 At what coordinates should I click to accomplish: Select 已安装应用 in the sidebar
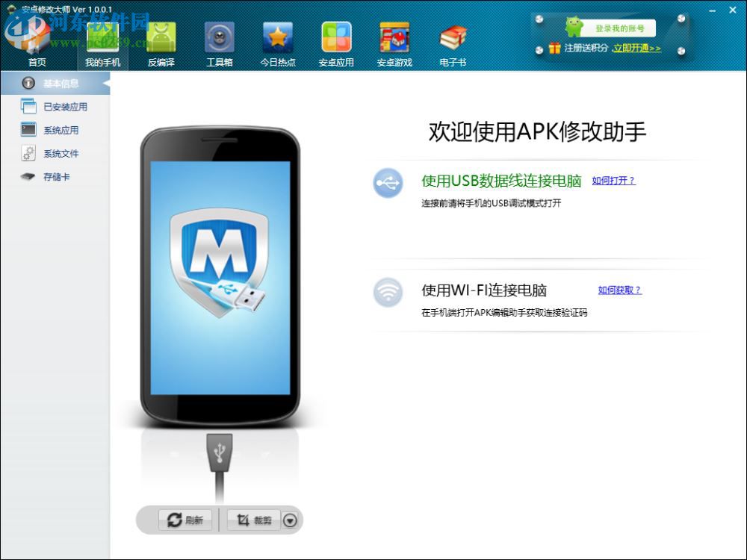click(x=55, y=107)
